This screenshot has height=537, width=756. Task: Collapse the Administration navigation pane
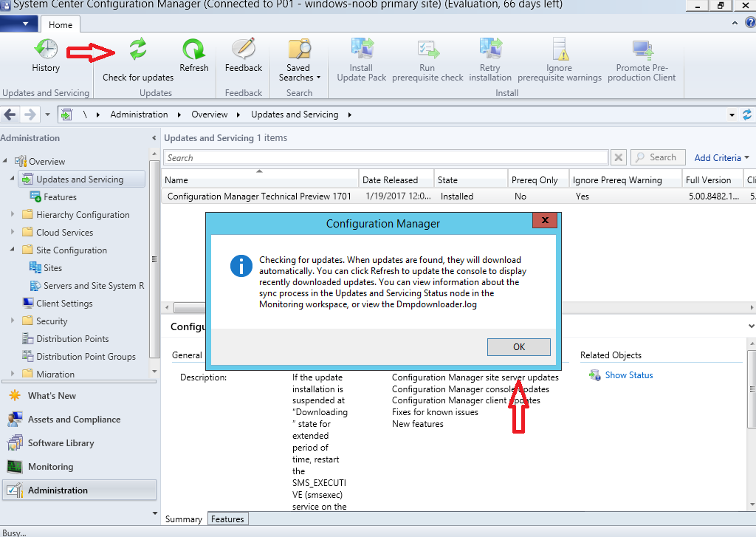[x=154, y=138]
